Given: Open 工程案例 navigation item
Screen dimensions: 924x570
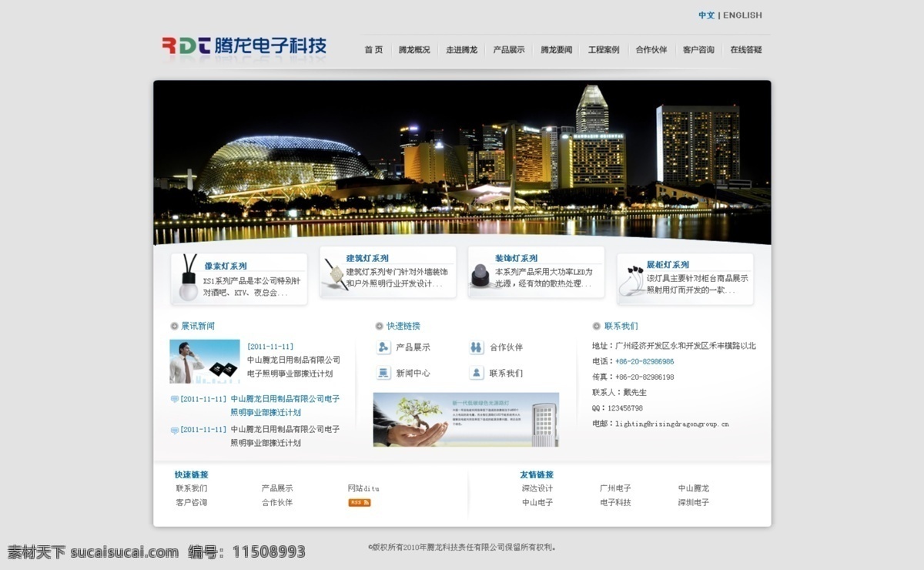Looking at the screenshot, I should point(604,49).
